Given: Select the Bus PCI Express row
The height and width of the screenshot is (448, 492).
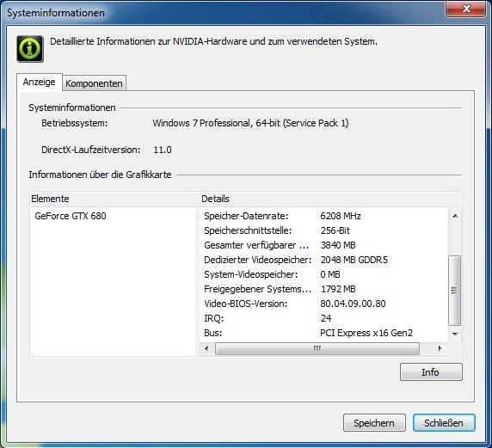Looking at the screenshot, I should coord(324,333).
